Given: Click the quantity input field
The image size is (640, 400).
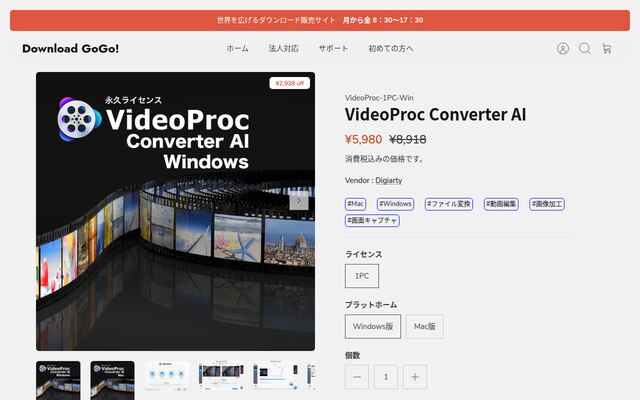Looking at the screenshot, I should pyautogui.click(x=386, y=377).
